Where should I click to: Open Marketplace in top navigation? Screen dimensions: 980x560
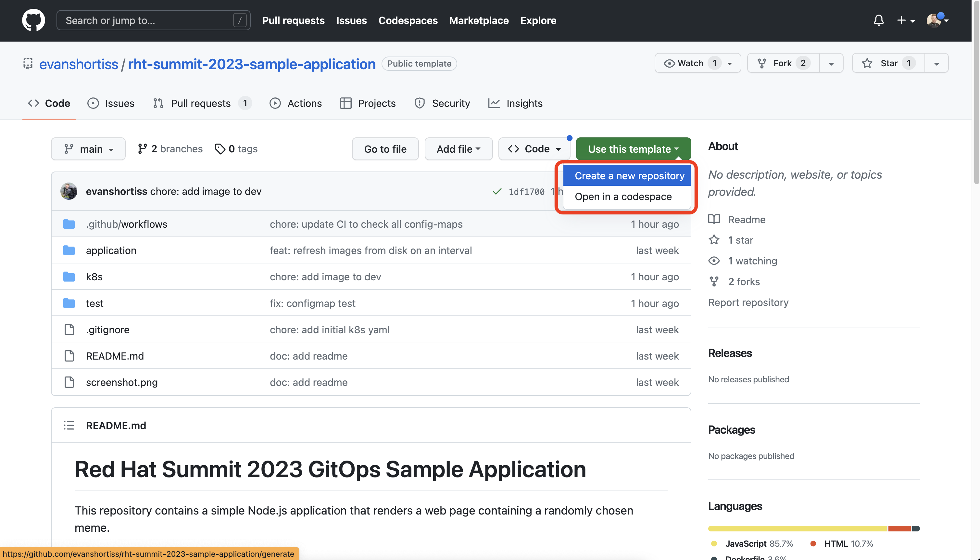pyautogui.click(x=479, y=20)
